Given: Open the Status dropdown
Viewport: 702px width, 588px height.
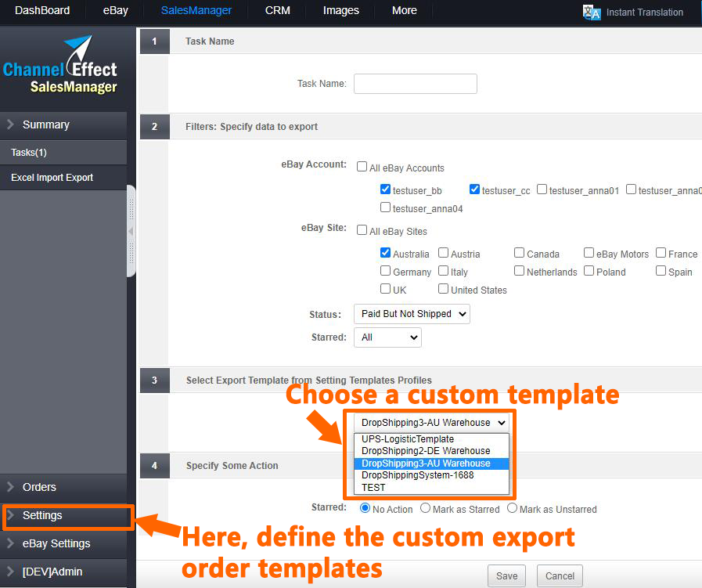Looking at the screenshot, I should point(412,314).
